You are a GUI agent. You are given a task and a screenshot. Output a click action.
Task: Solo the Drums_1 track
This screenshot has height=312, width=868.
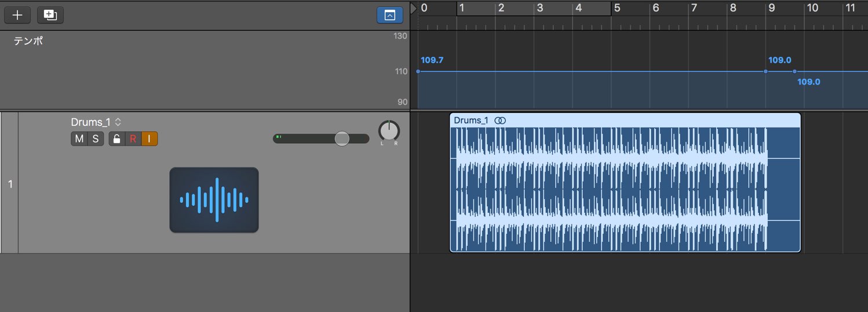point(96,139)
